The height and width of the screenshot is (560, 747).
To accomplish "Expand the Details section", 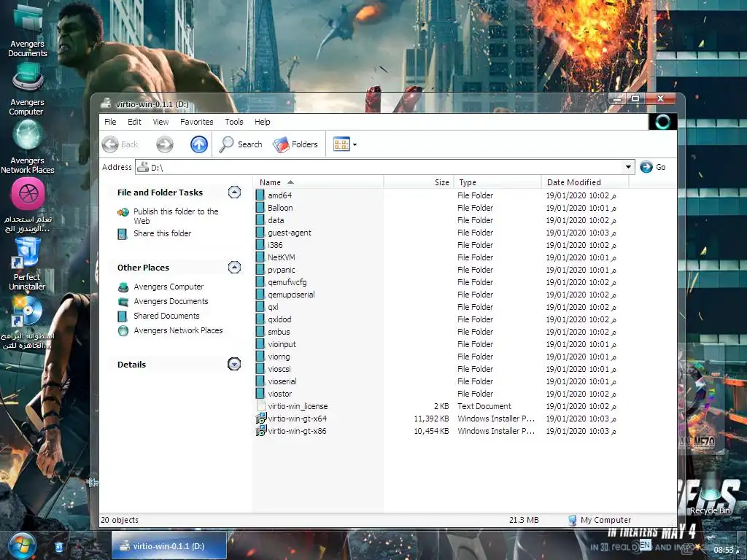I will click(234, 365).
